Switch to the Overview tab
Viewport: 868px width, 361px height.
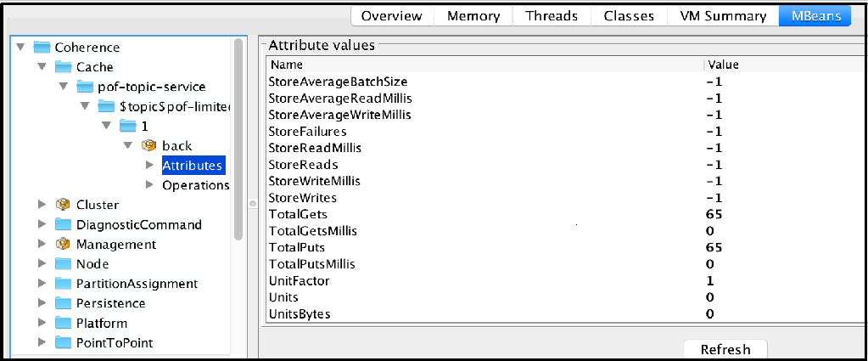(x=392, y=16)
